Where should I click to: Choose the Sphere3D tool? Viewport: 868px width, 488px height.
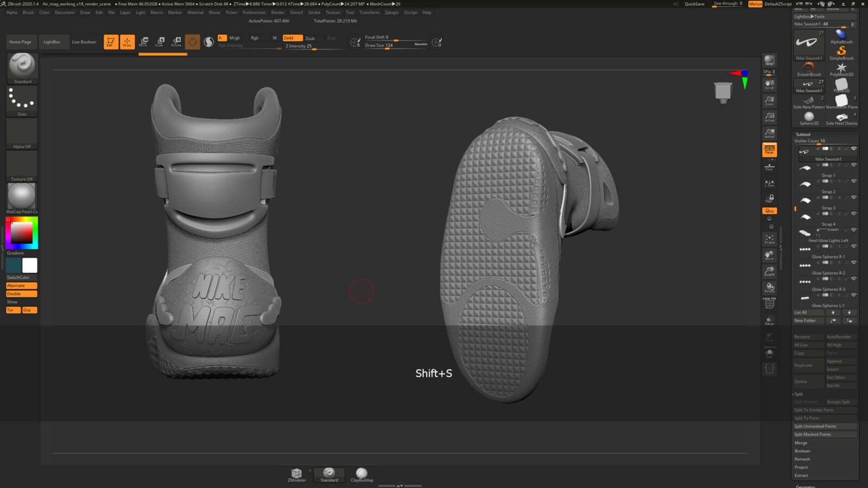(x=809, y=118)
